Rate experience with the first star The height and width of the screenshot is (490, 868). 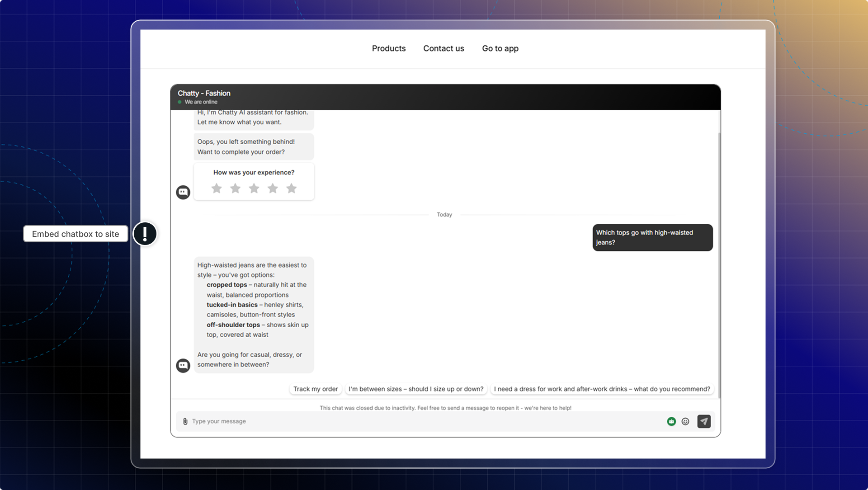pyautogui.click(x=217, y=188)
